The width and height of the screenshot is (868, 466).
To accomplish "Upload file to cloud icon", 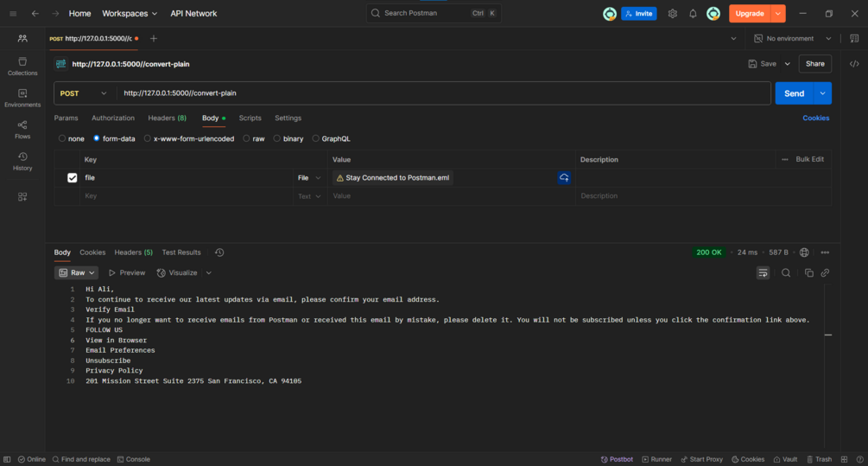I will tap(564, 178).
